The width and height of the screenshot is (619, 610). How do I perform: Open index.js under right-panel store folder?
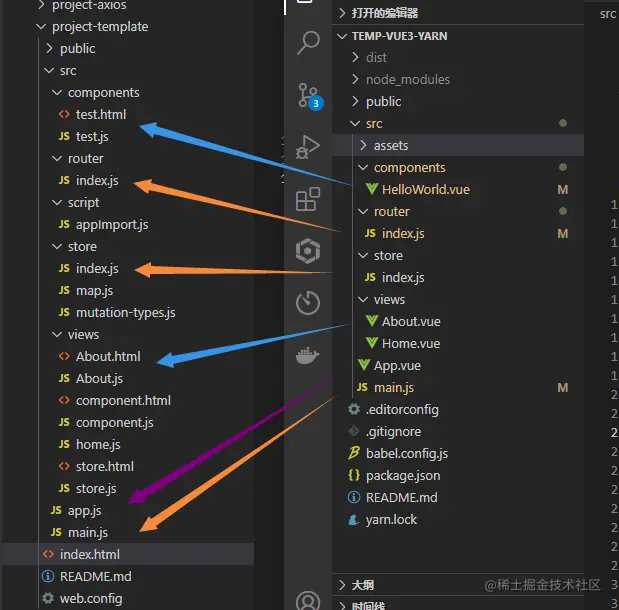click(403, 278)
